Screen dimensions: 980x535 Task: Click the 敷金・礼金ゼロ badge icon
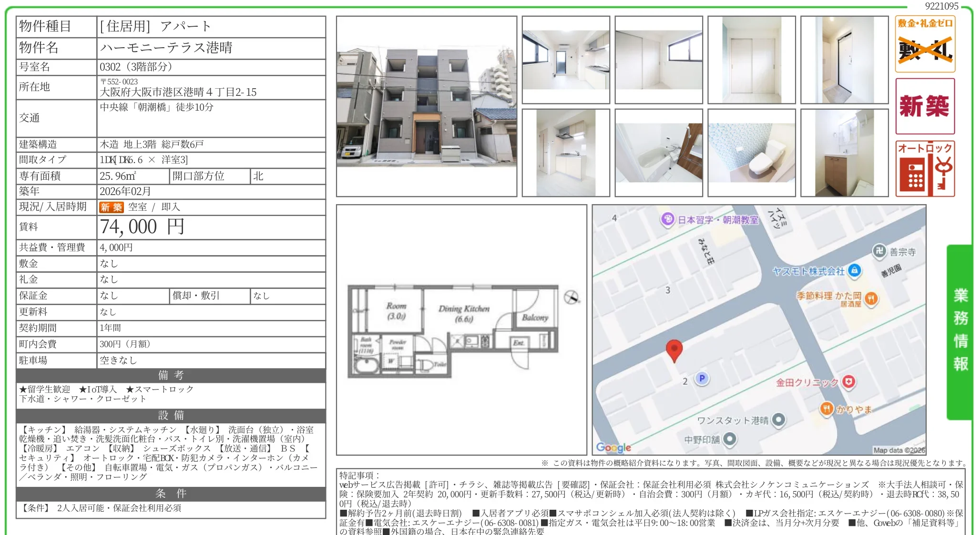(x=925, y=44)
